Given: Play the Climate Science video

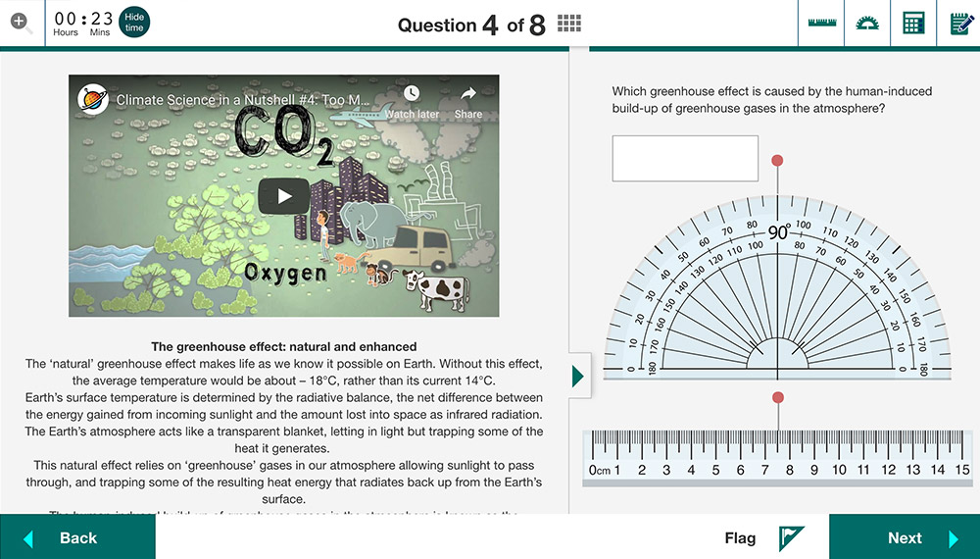Looking at the screenshot, I should coord(284,196).
